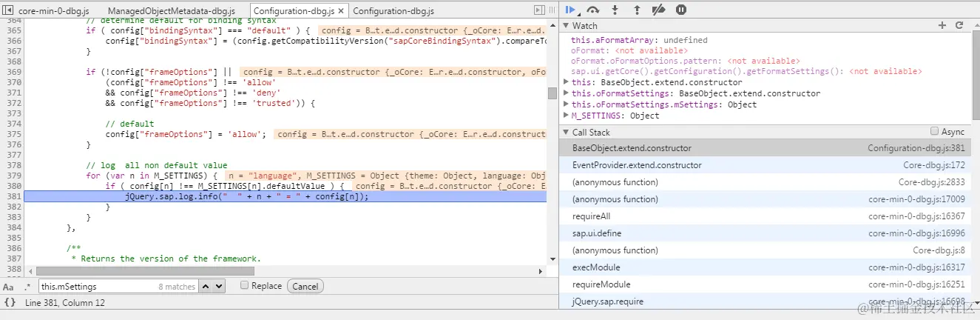The width and height of the screenshot is (980, 320).
Task: Click the code editor vertical scrollbar up arrow
Action: click(x=552, y=26)
